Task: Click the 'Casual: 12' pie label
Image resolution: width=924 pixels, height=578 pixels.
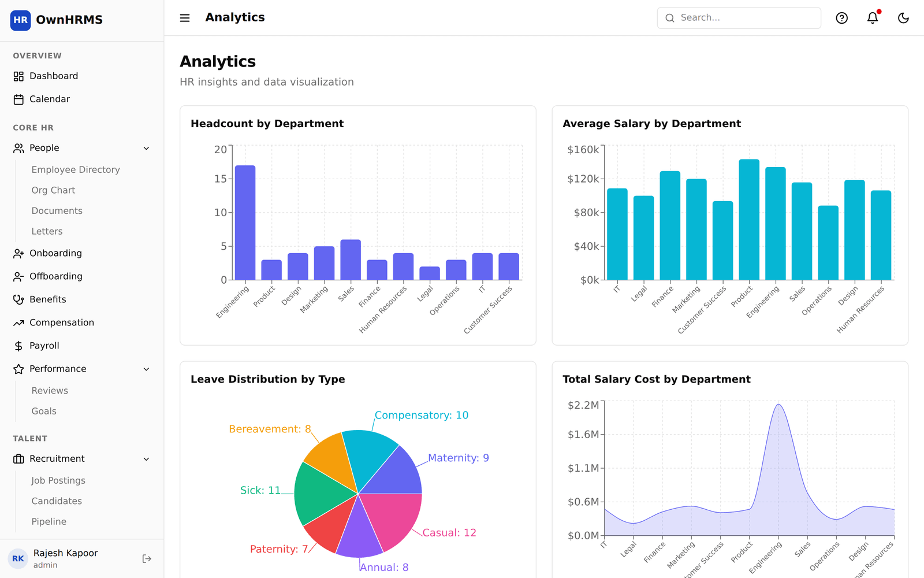Action: (449, 533)
